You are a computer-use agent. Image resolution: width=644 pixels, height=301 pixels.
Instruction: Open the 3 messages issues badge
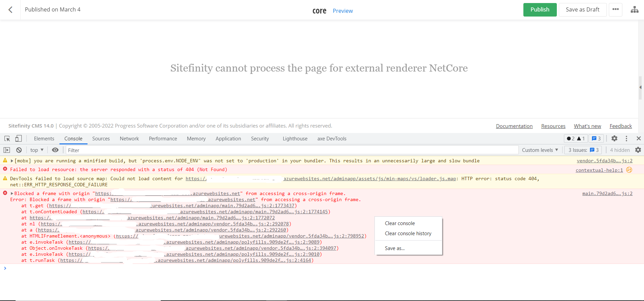(596, 139)
